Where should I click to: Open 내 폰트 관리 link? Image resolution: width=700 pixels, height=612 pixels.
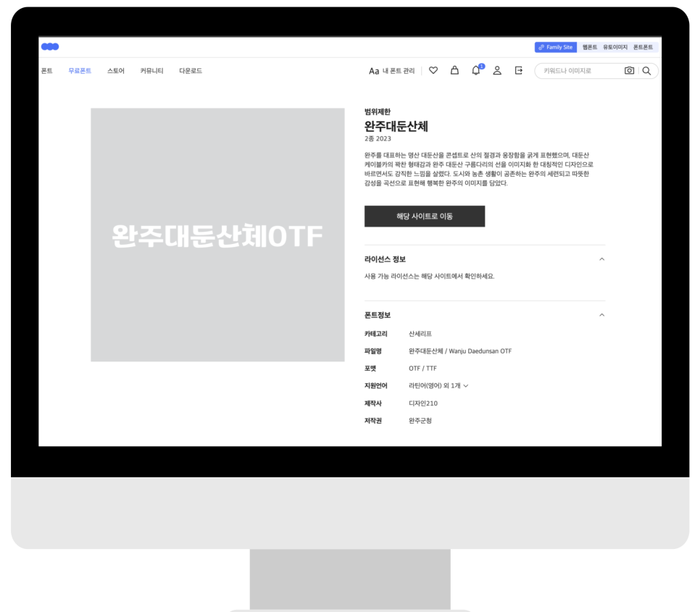[392, 70]
